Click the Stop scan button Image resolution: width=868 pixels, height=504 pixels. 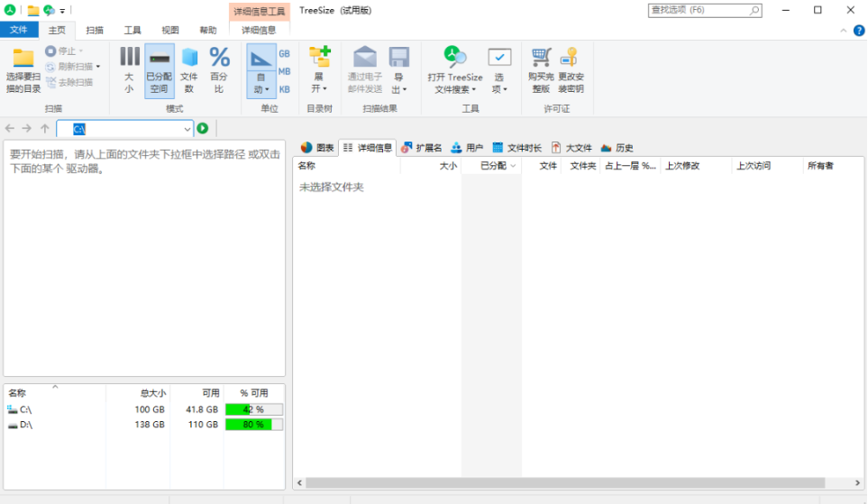pos(64,51)
